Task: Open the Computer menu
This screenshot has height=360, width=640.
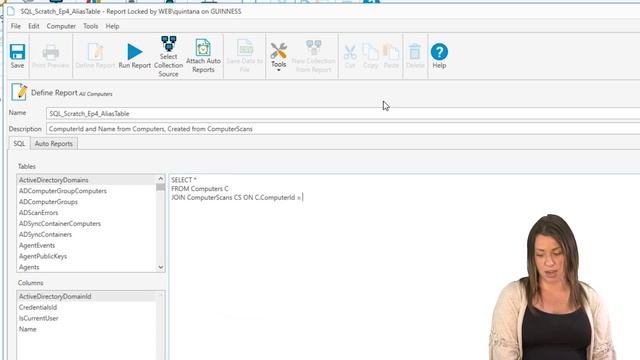Action: (x=61, y=26)
